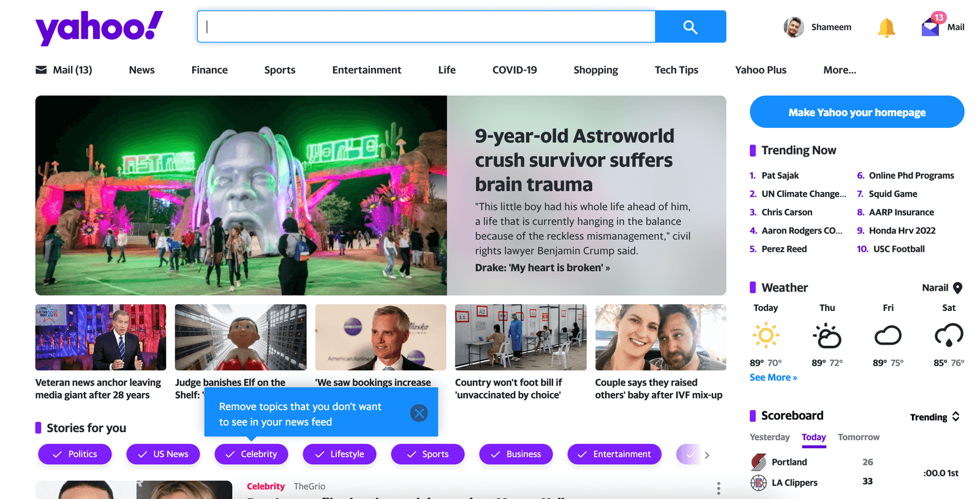The image size is (980, 499).
Task: Click the Yahoo logo
Action: click(99, 28)
